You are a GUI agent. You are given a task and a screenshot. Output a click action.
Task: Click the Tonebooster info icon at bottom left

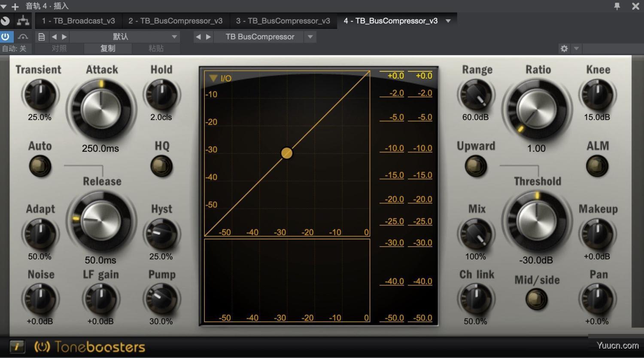click(x=16, y=346)
